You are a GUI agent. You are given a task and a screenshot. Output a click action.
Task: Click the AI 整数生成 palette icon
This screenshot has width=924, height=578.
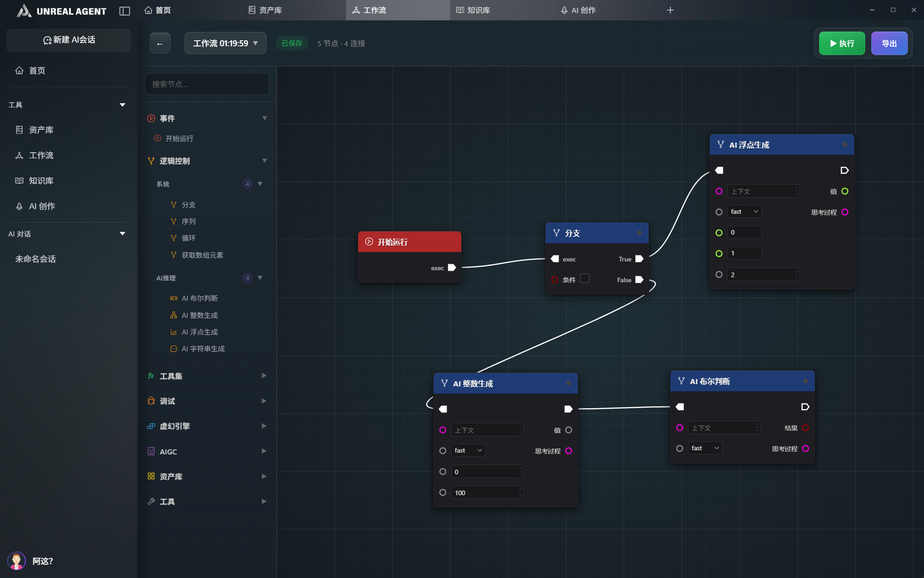174,315
